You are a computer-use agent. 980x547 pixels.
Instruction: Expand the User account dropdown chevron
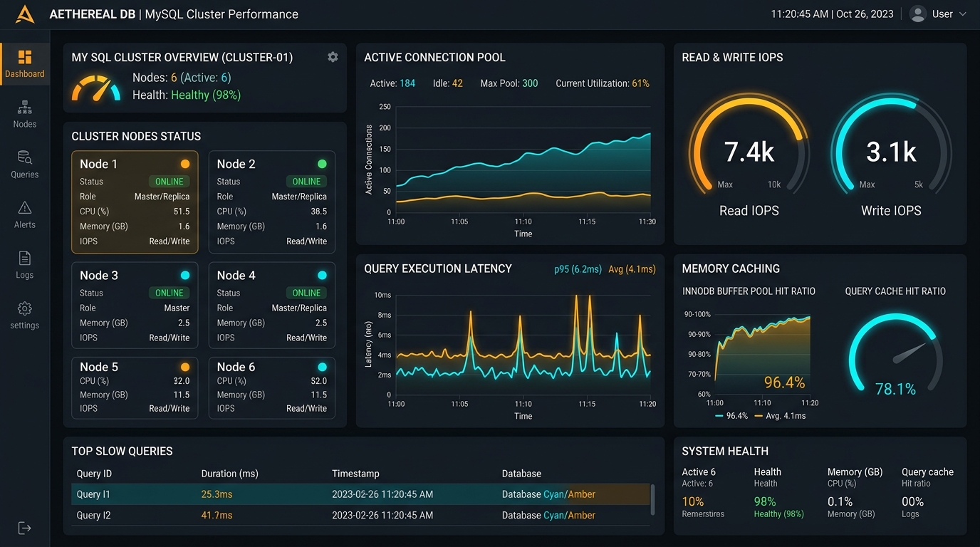coord(963,14)
